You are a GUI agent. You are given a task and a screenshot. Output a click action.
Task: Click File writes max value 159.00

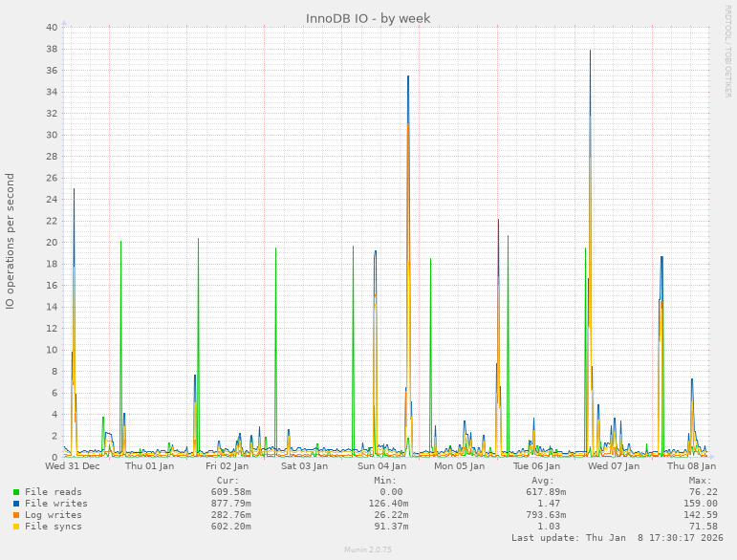coord(701,504)
